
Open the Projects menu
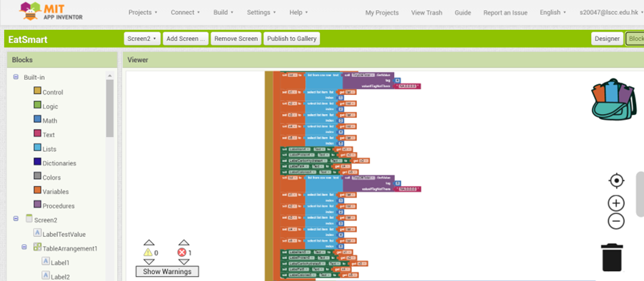point(143,12)
